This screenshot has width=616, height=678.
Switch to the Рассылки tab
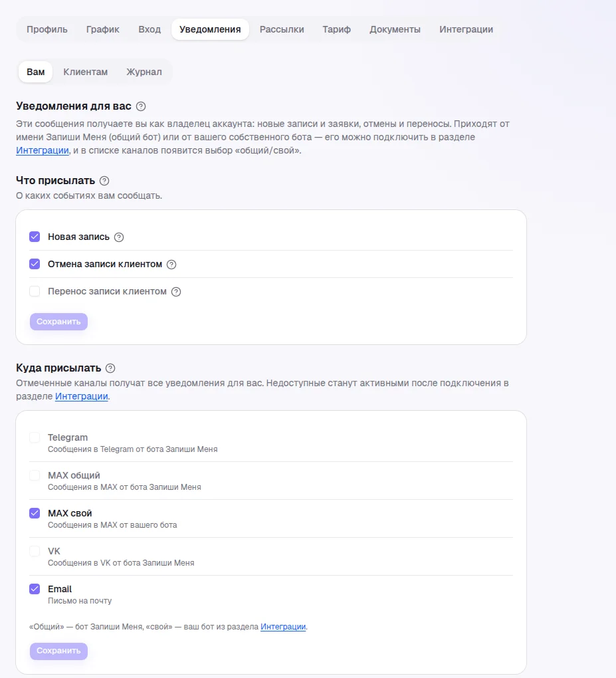tap(282, 29)
